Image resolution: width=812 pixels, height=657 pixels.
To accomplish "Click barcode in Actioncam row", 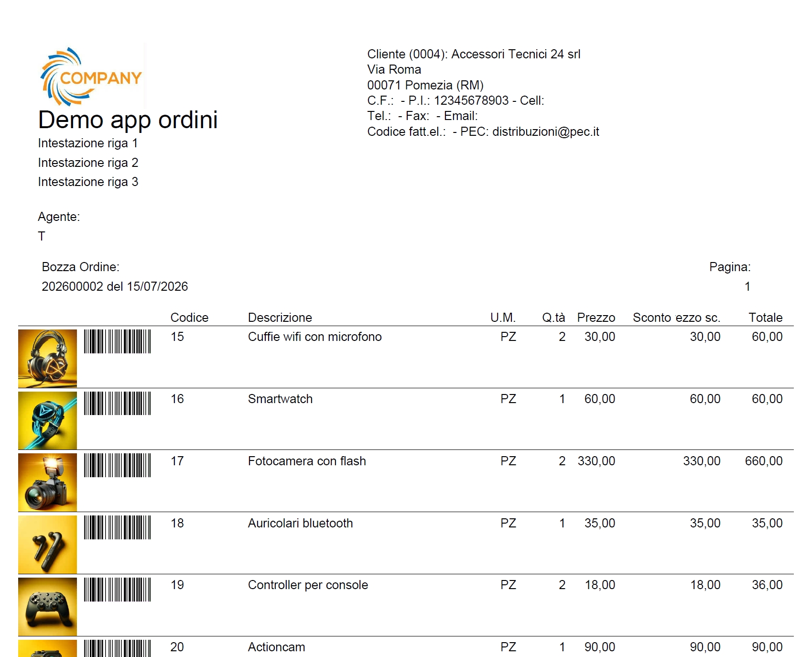I will pos(118,648).
